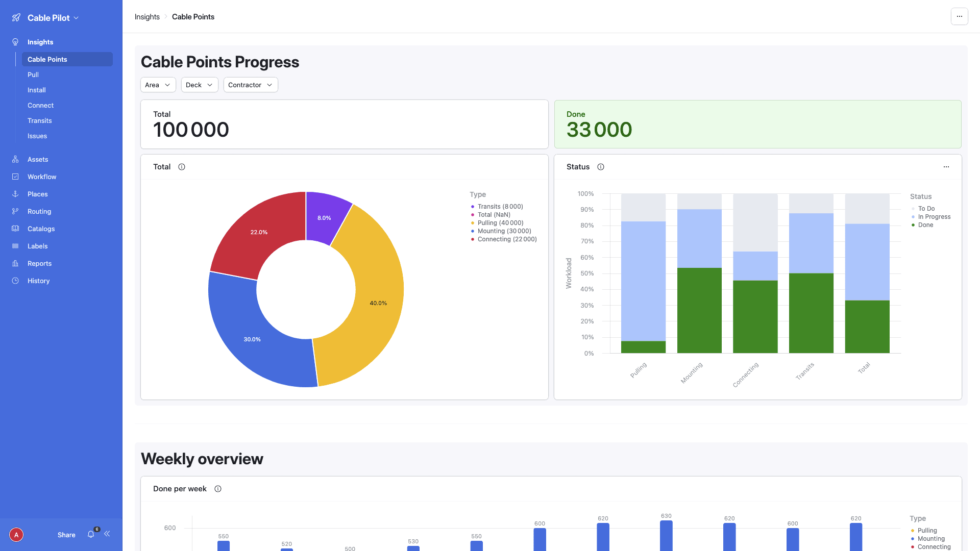980x551 pixels.
Task: Open the Deck filter dropdown
Action: (199, 85)
